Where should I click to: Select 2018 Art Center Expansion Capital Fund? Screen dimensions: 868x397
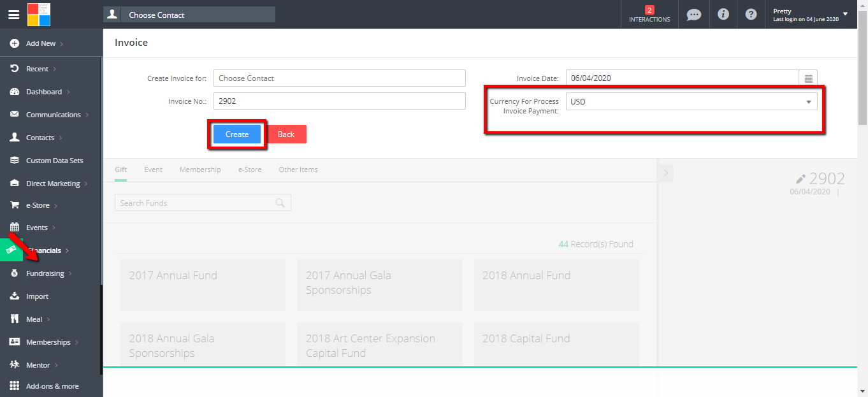click(x=379, y=344)
